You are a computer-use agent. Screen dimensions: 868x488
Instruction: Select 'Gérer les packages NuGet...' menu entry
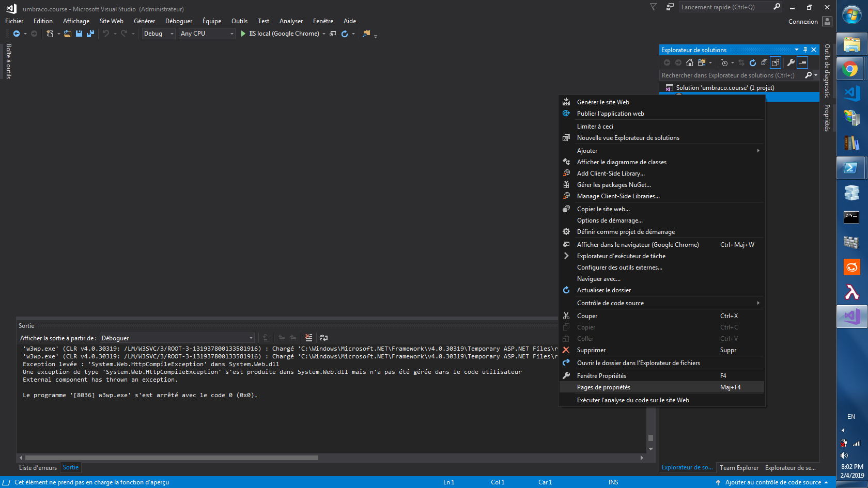(x=614, y=185)
